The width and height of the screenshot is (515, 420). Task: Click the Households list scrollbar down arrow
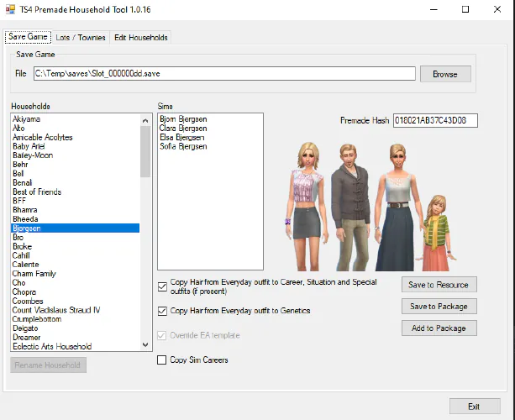145,346
